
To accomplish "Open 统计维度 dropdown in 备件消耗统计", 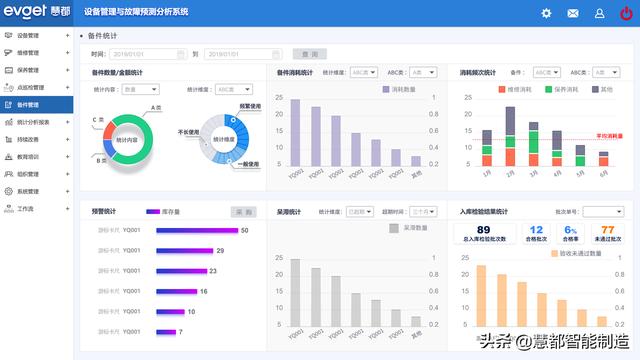I will [x=364, y=73].
